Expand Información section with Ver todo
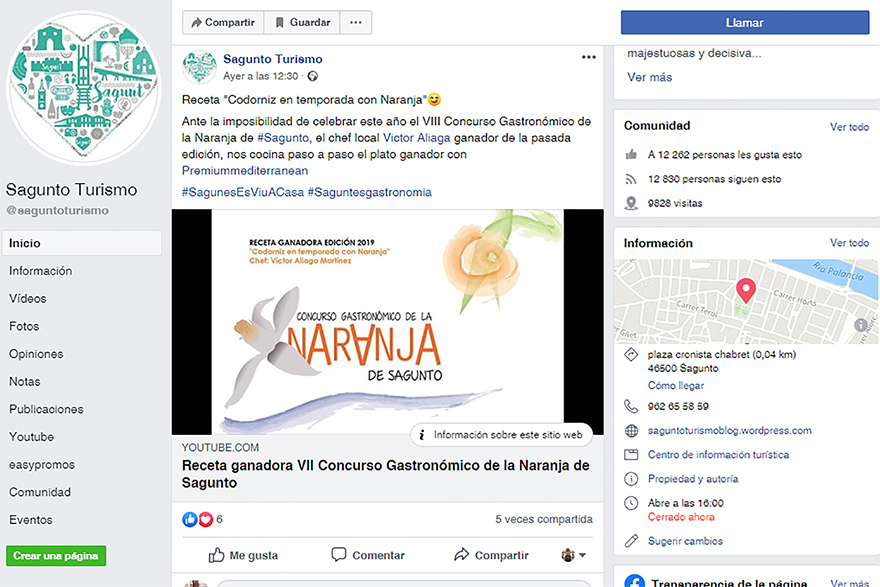This screenshot has width=880, height=587. 849,242
